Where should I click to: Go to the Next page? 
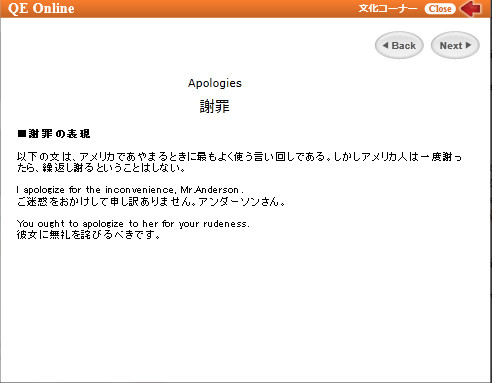[455, 45]
